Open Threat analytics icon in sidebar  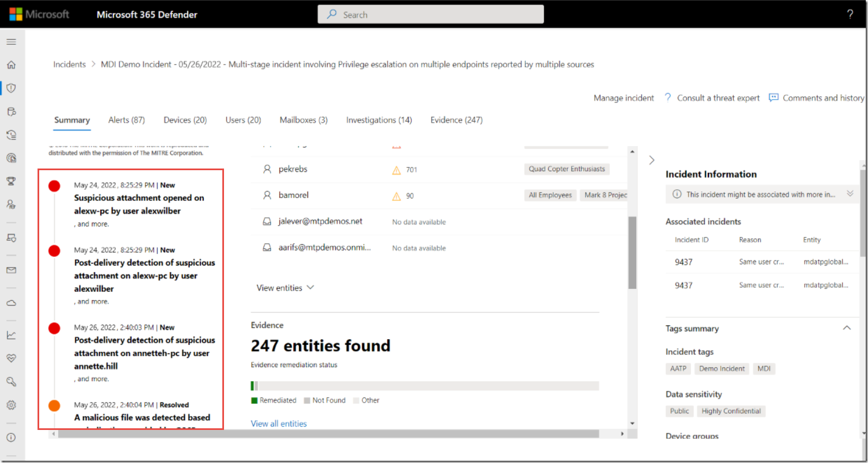point(11,158)
